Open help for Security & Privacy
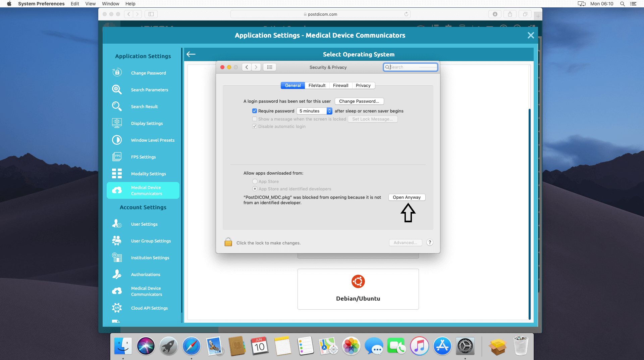The width and height of the screenshot is (644, 360). click(x=430, y=242)
